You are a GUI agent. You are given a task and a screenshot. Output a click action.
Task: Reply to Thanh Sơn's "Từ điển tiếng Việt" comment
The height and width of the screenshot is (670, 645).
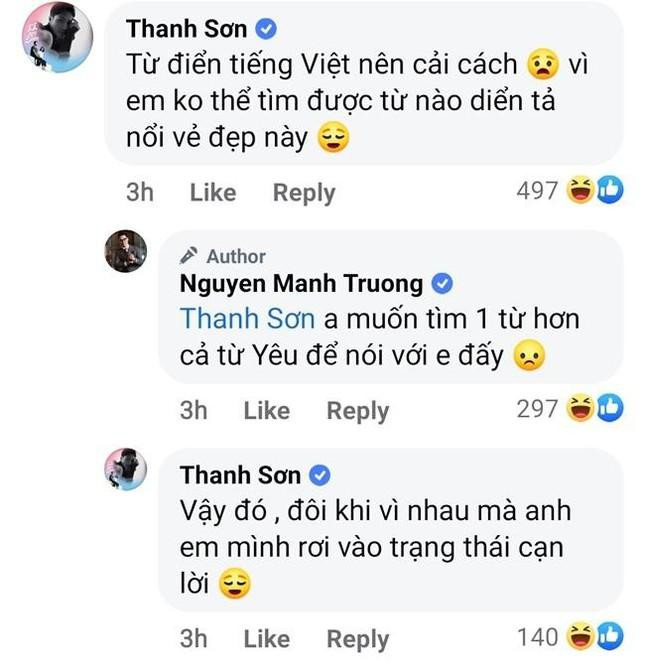(x=304, y=192)
